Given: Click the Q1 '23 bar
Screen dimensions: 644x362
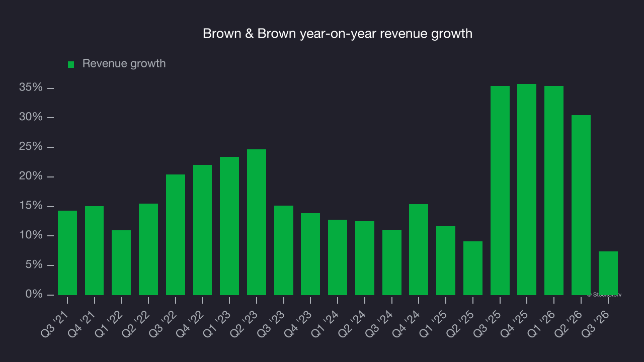Looking at the screenshot, I should click(229, 226).
